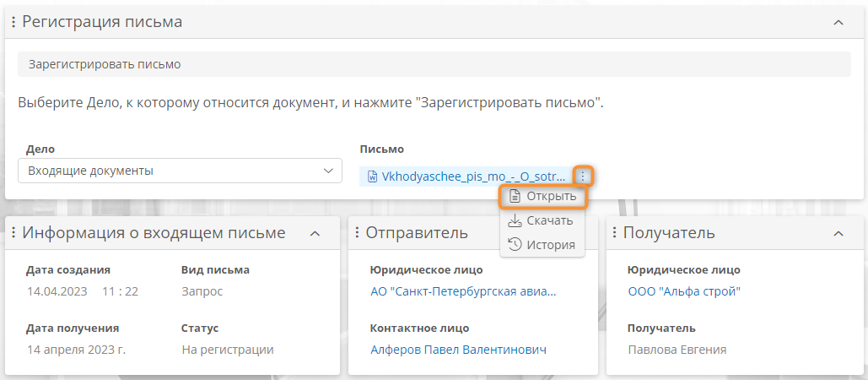
Task: Click the Письмо field label
Action: [382, 149]
